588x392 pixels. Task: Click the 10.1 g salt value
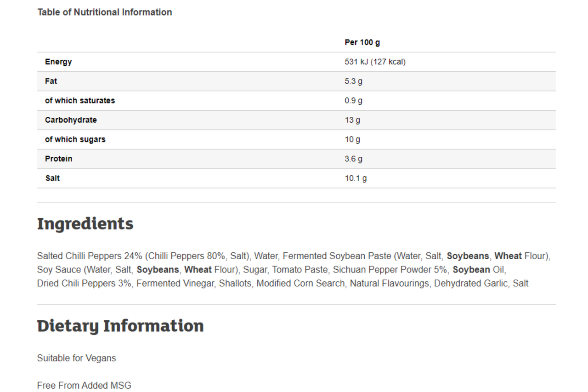coord(356,178)
